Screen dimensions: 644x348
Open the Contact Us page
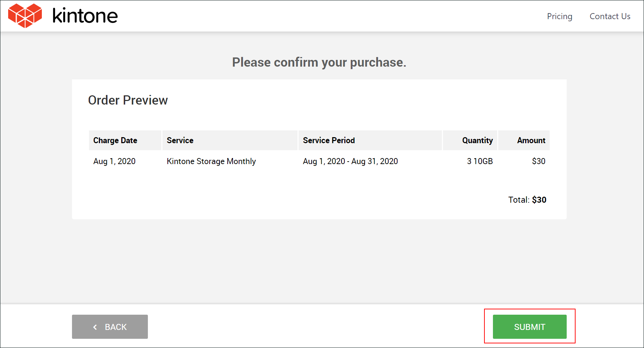(x=610, y=16)
